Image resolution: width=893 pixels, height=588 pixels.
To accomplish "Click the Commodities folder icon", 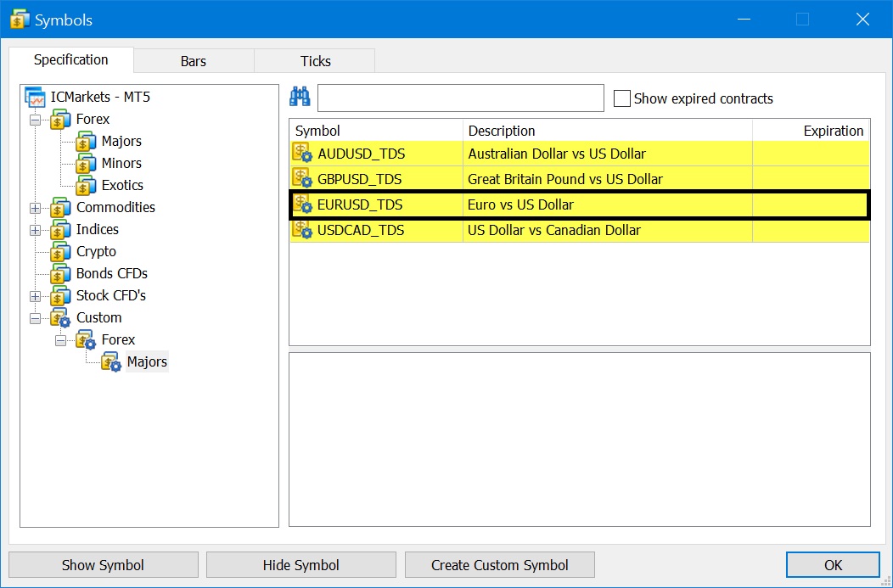I will [60, 209].
